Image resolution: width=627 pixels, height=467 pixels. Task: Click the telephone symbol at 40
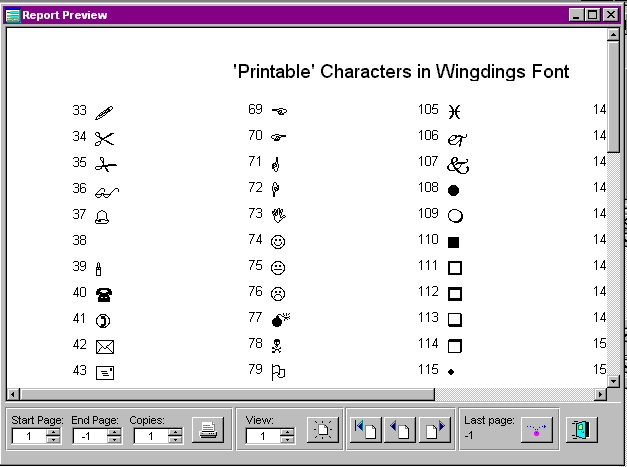tap(104, 295)
